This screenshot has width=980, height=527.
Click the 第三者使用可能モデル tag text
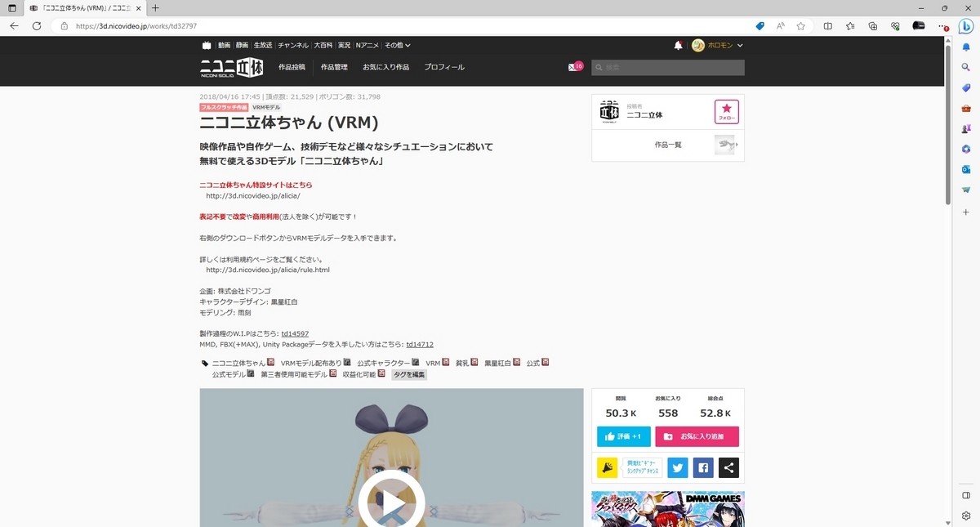click(294, 374)
